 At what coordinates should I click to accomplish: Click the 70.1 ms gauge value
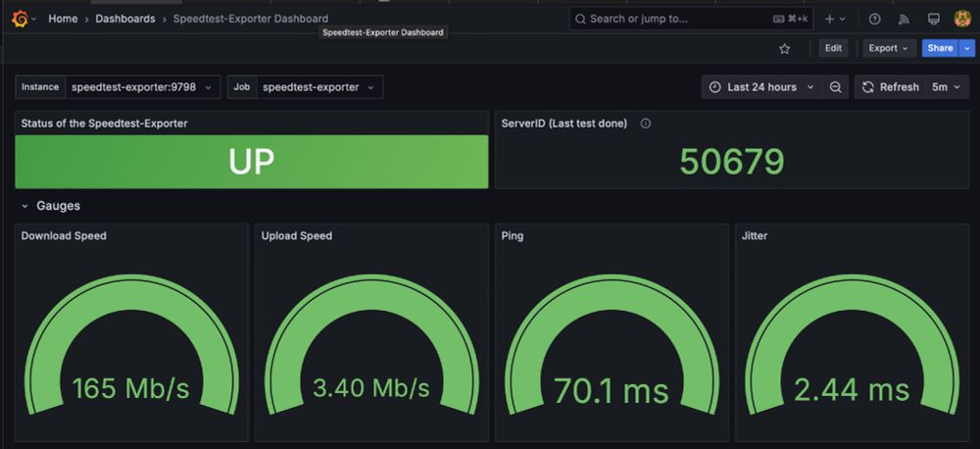point(612,391)
